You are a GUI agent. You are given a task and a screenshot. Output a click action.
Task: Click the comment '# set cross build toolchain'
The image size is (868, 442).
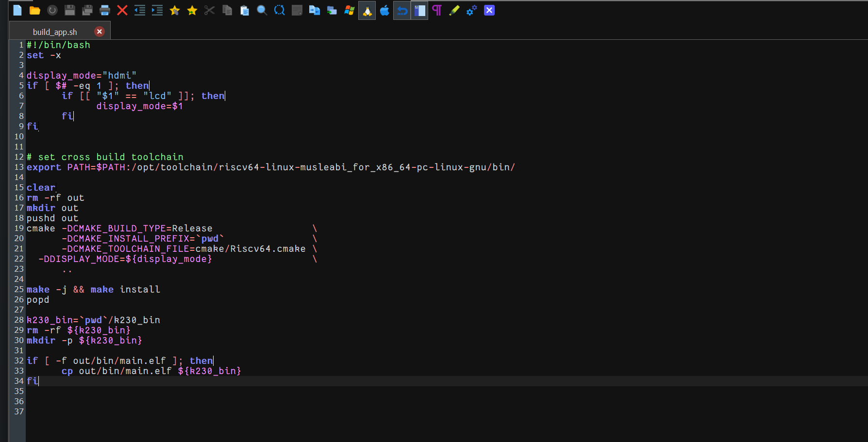(105, 157)
